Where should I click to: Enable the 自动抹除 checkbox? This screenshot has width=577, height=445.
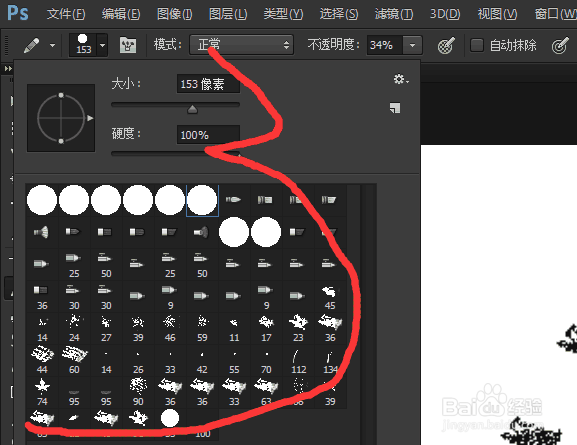[x=477, y=45]
